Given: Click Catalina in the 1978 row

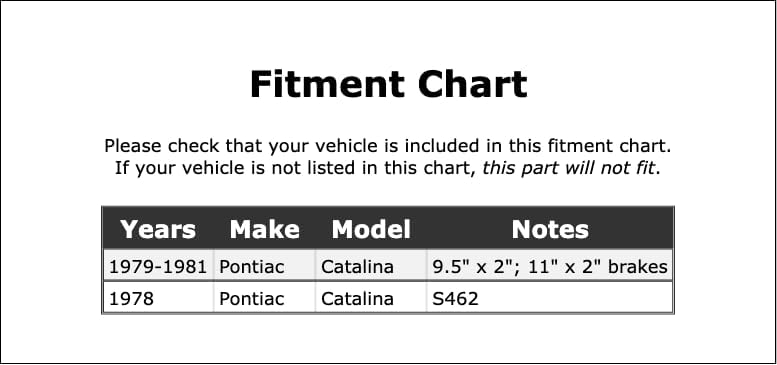Looking at the screenshot, I should (x=357, y=299).
